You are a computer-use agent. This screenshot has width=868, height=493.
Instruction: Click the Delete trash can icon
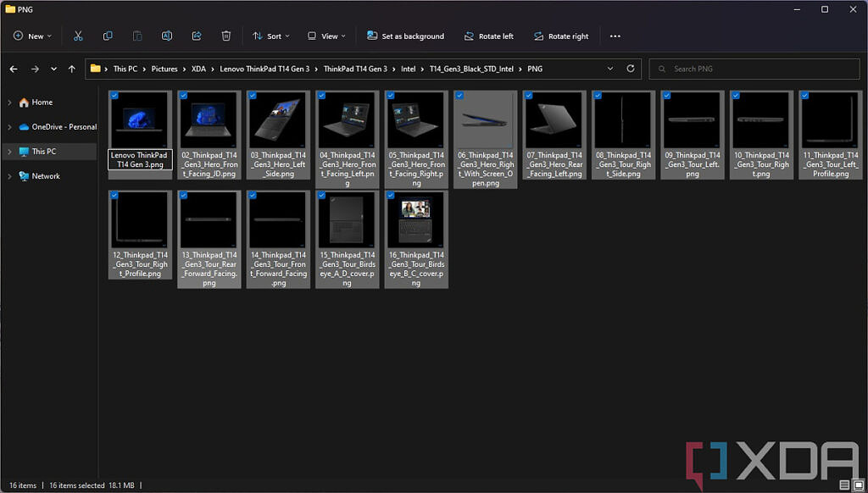(226, 36)
